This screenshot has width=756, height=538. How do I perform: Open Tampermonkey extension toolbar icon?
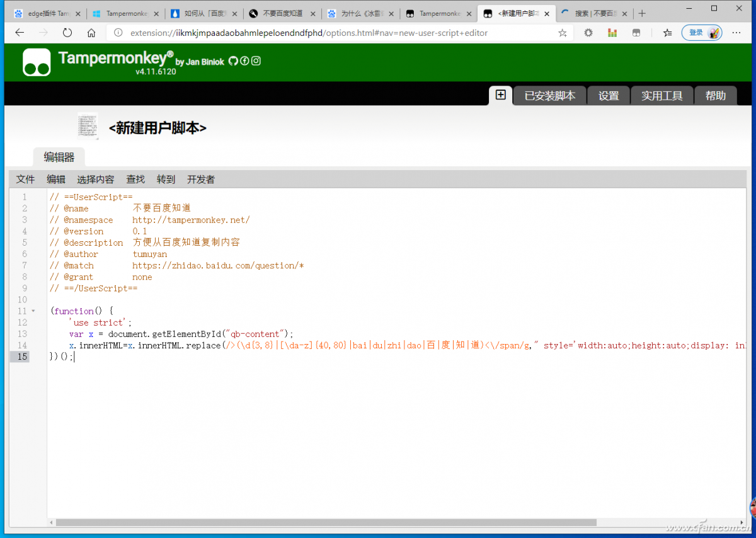636,33
